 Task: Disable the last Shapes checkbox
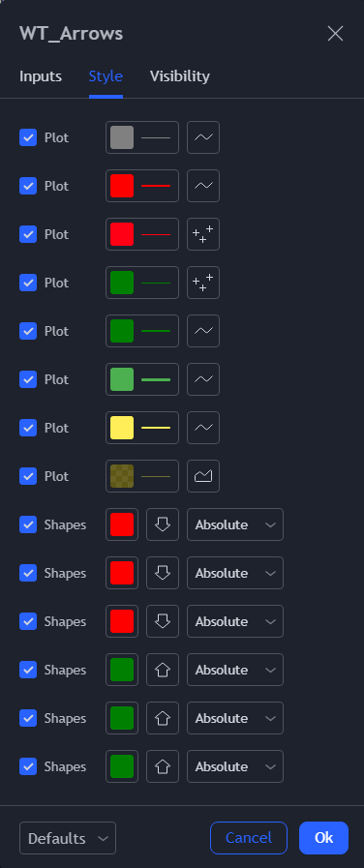(x=28, y=766)
